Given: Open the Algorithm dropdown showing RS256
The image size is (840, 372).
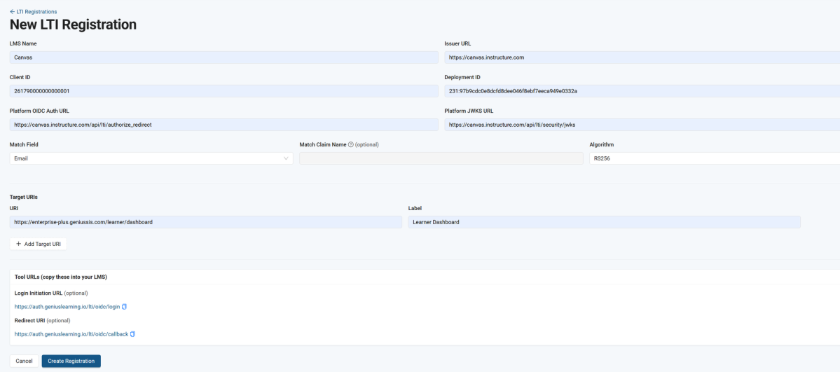Looking at the screenshot, I should click(715, 159).
